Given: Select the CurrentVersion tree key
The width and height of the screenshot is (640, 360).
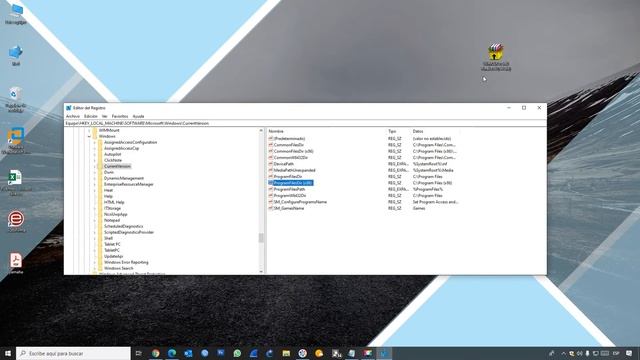Looking at the screenshot, I should tap(117, 166).
